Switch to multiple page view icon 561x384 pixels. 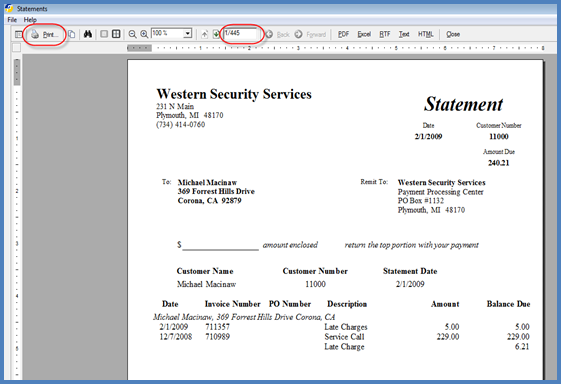point(116,34)
